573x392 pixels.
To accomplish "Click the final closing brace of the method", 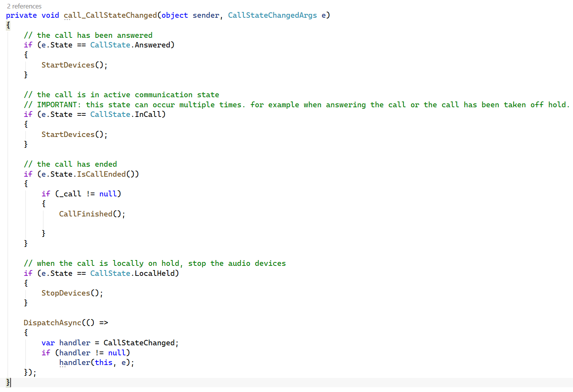I will point(8,382).
